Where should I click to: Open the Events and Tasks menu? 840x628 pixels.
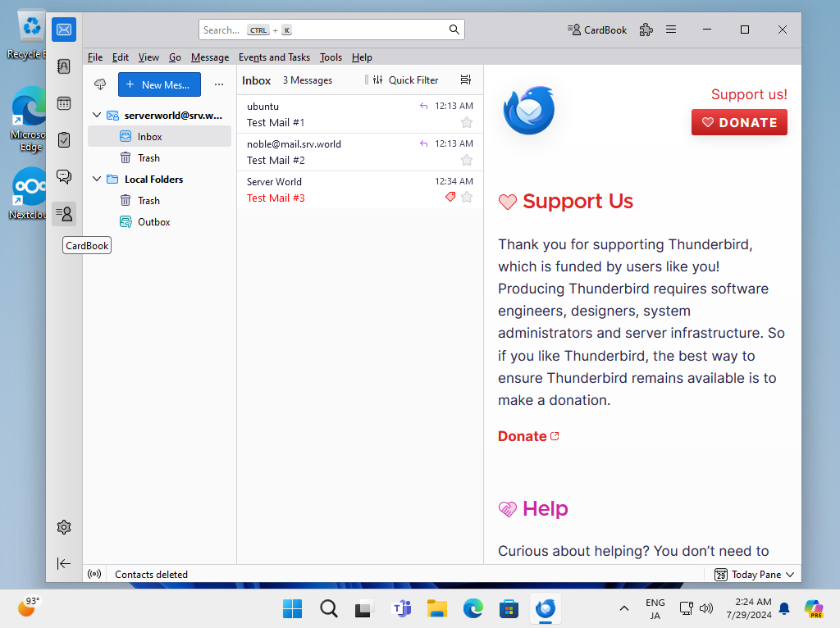[274, 57]
